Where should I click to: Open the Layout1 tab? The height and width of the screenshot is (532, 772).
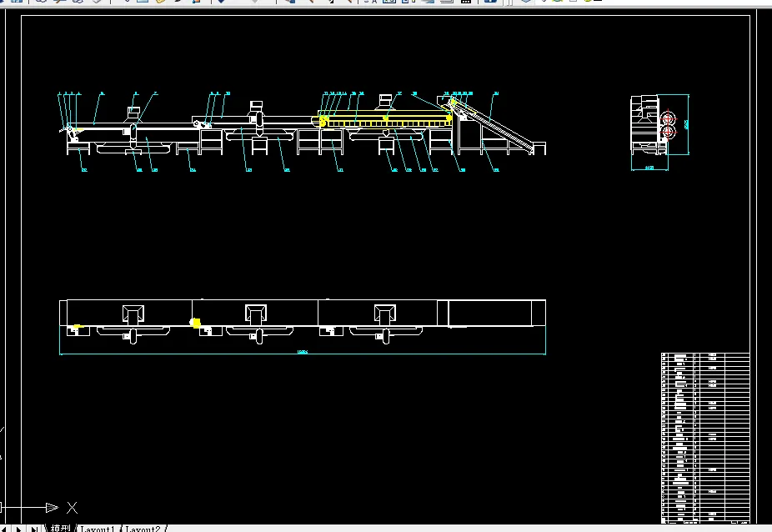pos(97,528)
